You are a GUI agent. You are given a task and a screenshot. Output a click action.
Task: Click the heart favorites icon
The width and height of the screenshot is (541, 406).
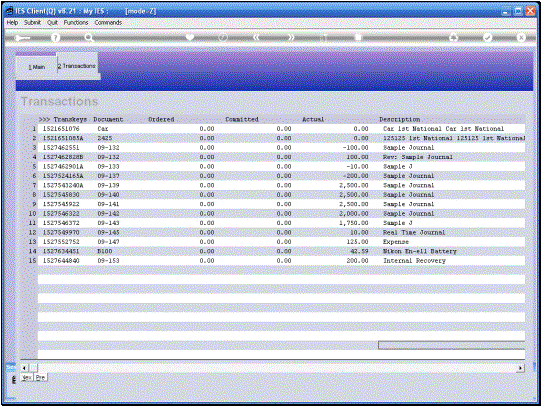coord(190,37)
